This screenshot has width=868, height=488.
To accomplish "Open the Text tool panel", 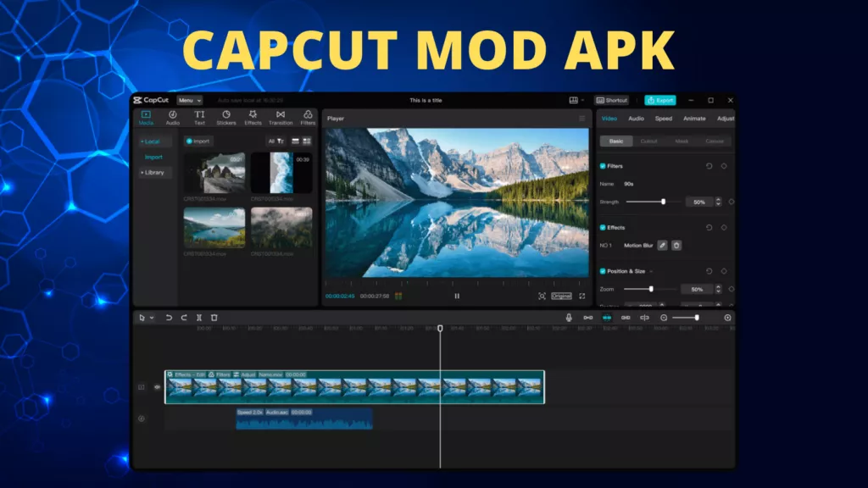I will tap(199, 117).
